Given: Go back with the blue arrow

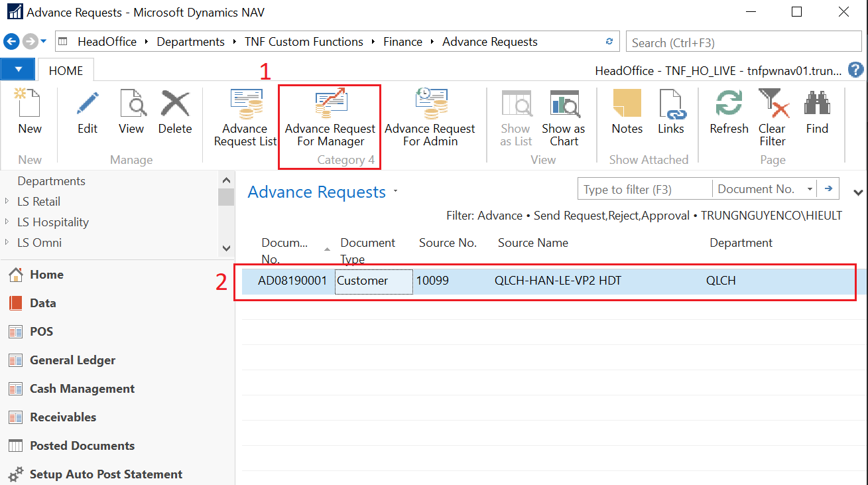Looking at the screenshot, I should (x=11, y=42).
